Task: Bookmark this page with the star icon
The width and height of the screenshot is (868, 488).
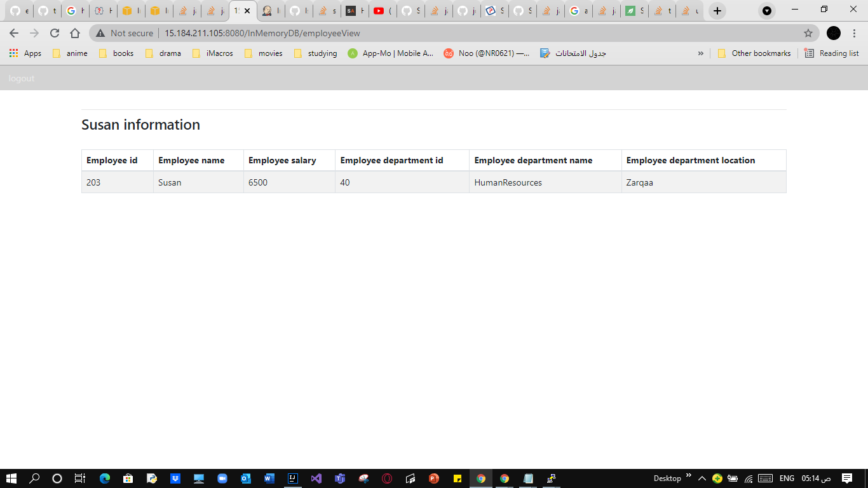Action: [x=807, y=33]
